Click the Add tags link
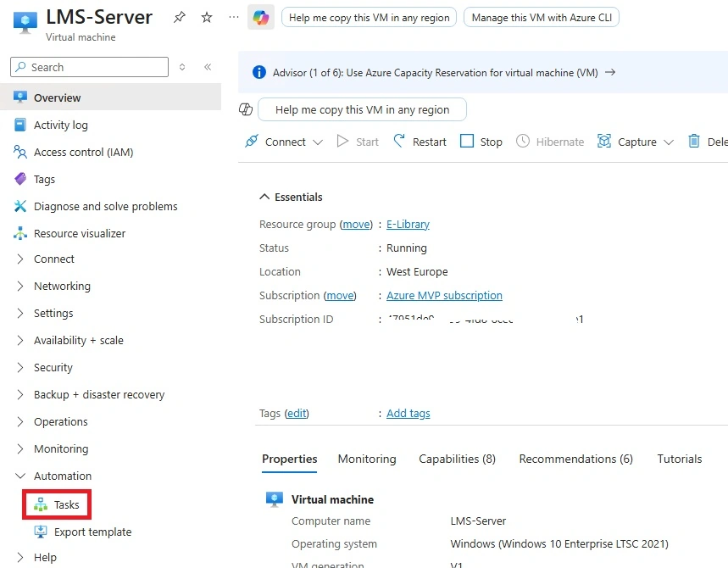Viewport: 728px width, 568px height. click(408, 414)
